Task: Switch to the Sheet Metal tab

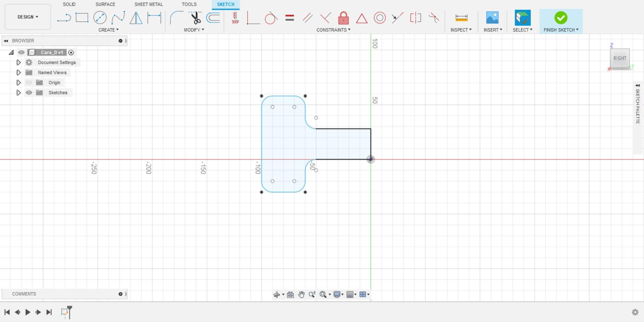Action: pyautogui.click(x=149, y=4)
